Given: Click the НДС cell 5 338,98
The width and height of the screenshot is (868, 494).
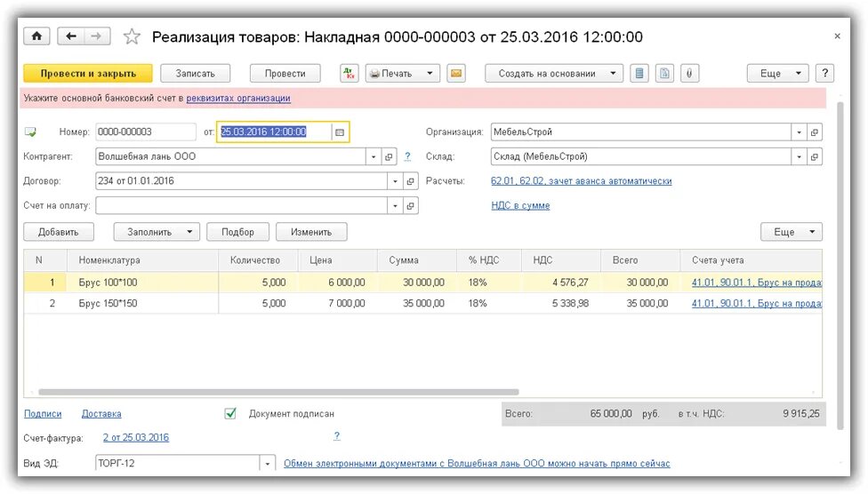Looking at the screenshot, I should (561, 304).
